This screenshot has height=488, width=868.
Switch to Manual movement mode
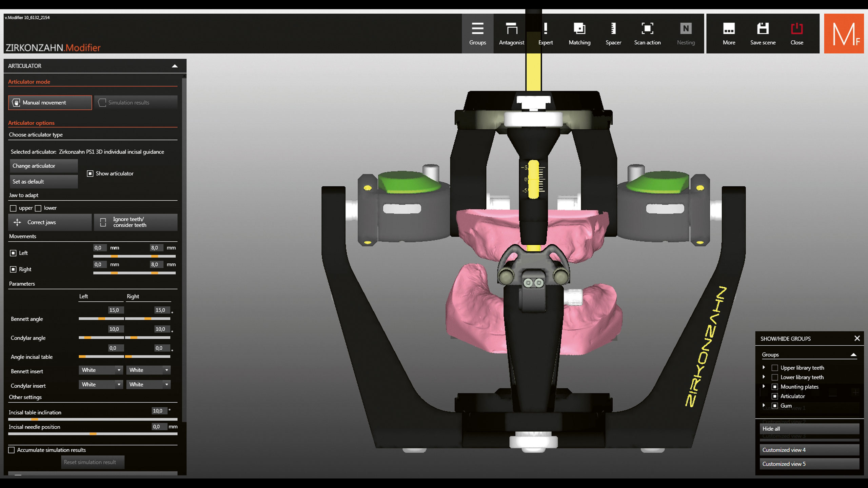50,102
